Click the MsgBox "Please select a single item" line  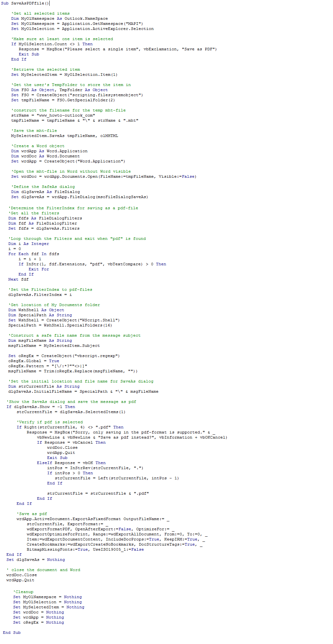click(118, 49)
